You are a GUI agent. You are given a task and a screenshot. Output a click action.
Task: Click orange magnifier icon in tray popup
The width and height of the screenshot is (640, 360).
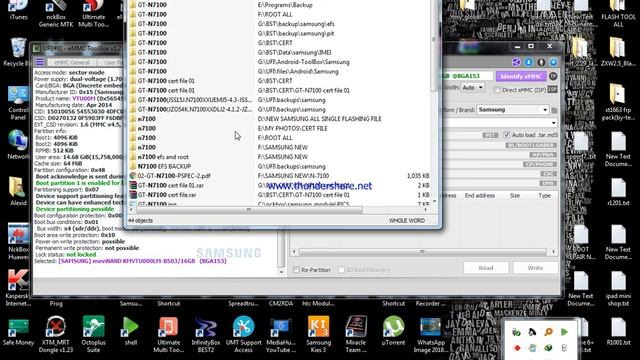click(548, 332)
